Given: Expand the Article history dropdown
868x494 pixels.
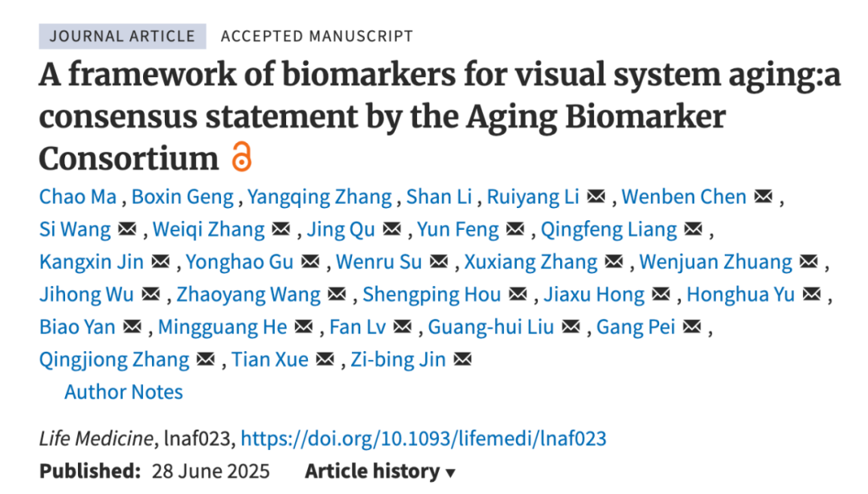Looking at the screenshot, I should pos(380,472).
